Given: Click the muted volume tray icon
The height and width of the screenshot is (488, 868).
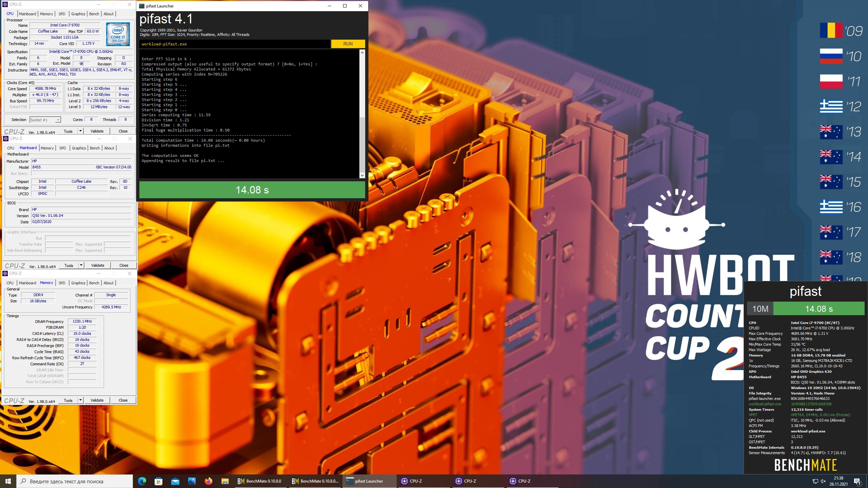Looking at the screenshot, I should (x=823, y=481).
